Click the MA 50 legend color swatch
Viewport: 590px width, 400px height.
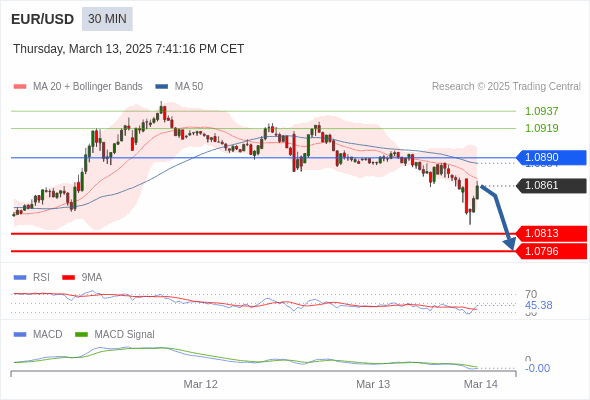[162, 87]
